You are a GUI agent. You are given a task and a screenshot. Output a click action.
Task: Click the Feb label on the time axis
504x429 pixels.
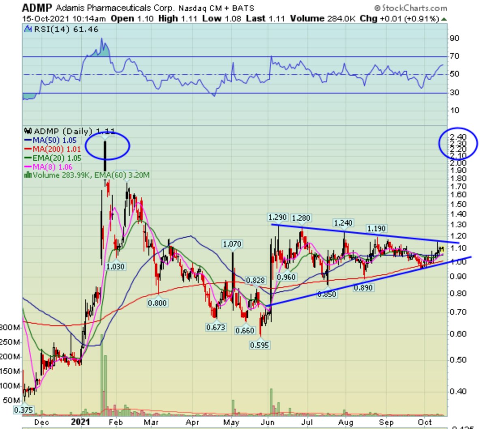tap(116, 422)
